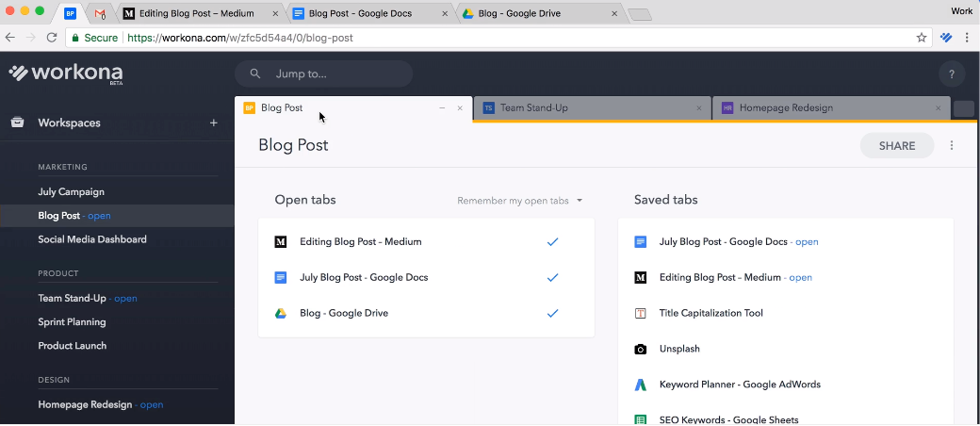Click the Unsplash camera icon in saved tabs
The image size is (980, 426).
(641, 349)
